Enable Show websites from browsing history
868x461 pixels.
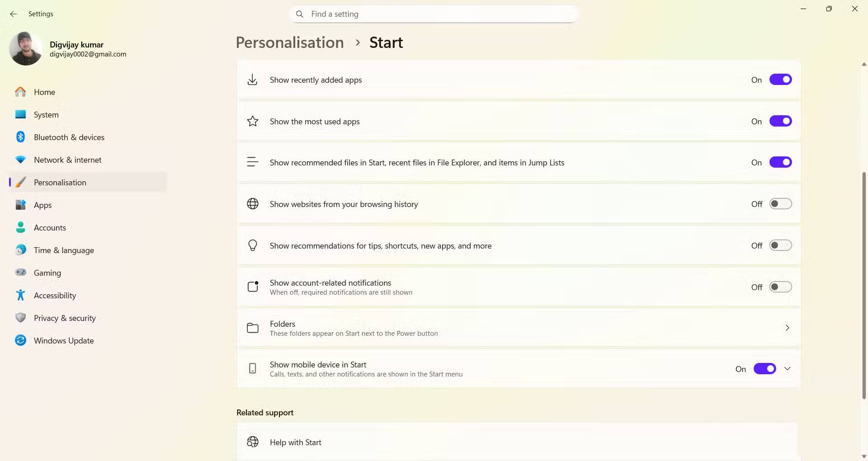(x=780, y=204)
